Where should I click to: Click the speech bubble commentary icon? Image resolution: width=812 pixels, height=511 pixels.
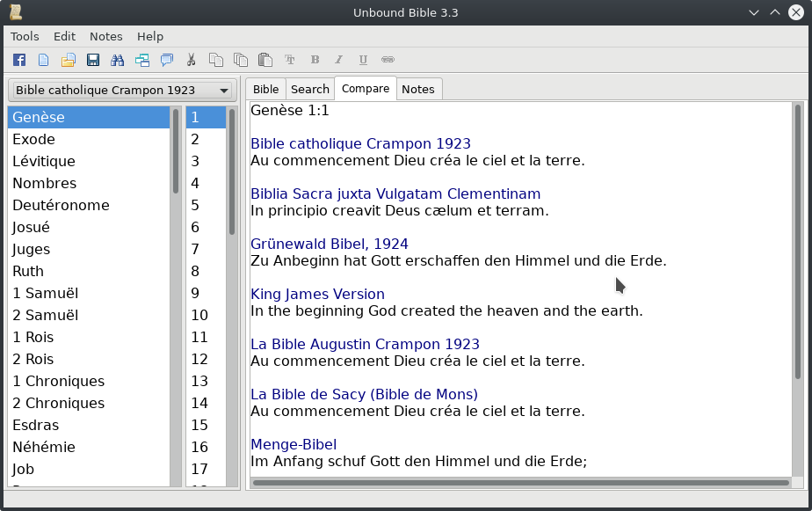pos(166,60)
